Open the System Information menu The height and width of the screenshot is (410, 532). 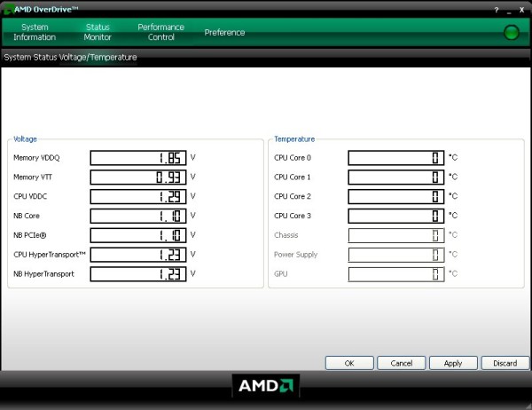pyautogui.click(x=35, y=32)
